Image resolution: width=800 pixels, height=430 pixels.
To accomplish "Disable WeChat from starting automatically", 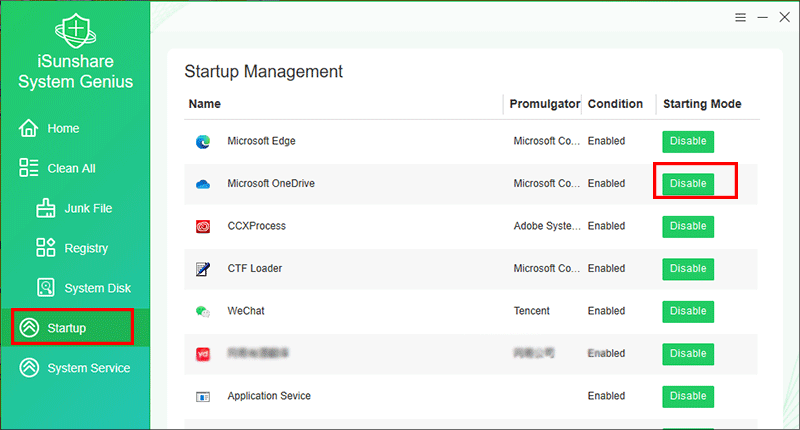I will [688, 311].
